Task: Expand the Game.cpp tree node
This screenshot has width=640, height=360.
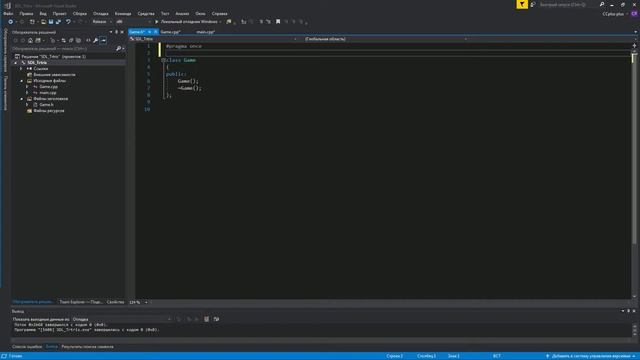Action: (x=27, y=87)
